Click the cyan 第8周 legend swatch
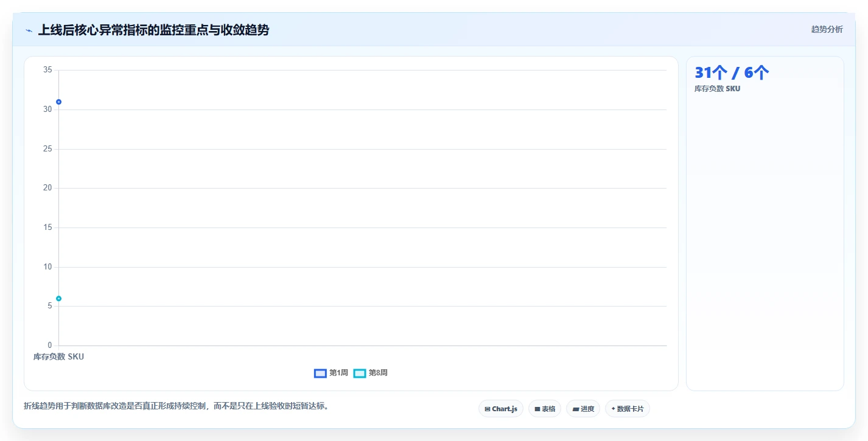868x441 pixels. (360, 373)
